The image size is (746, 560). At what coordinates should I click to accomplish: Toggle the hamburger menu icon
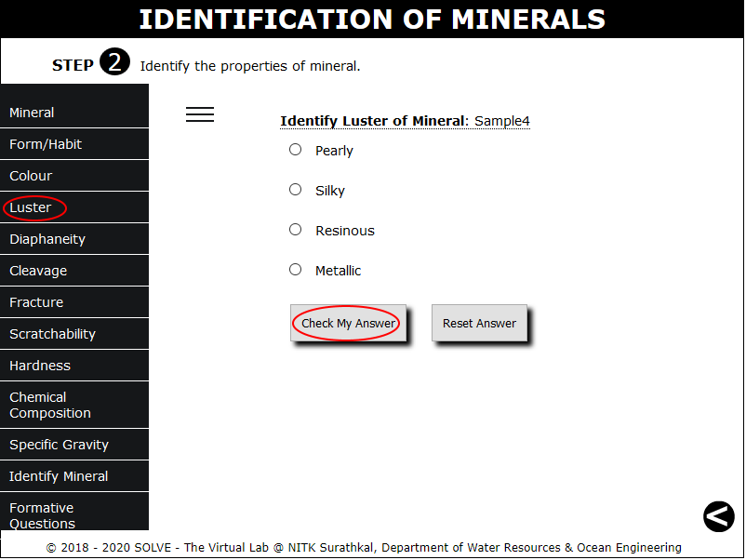(200, 114)
